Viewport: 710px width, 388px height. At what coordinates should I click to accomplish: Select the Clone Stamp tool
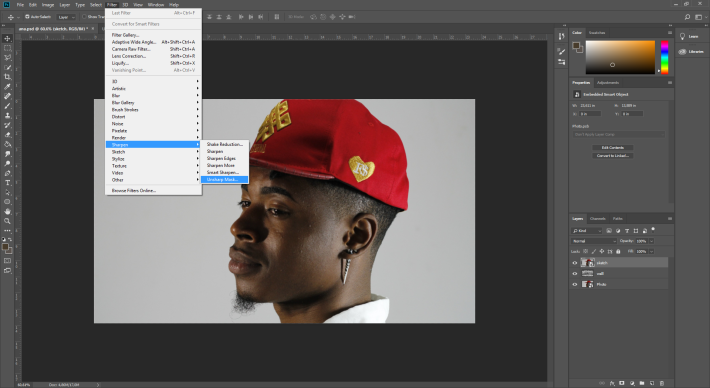[x=7, y=115]
